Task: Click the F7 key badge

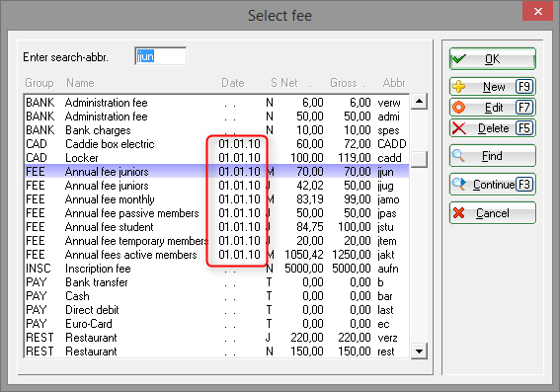Action: pos(524,108)
